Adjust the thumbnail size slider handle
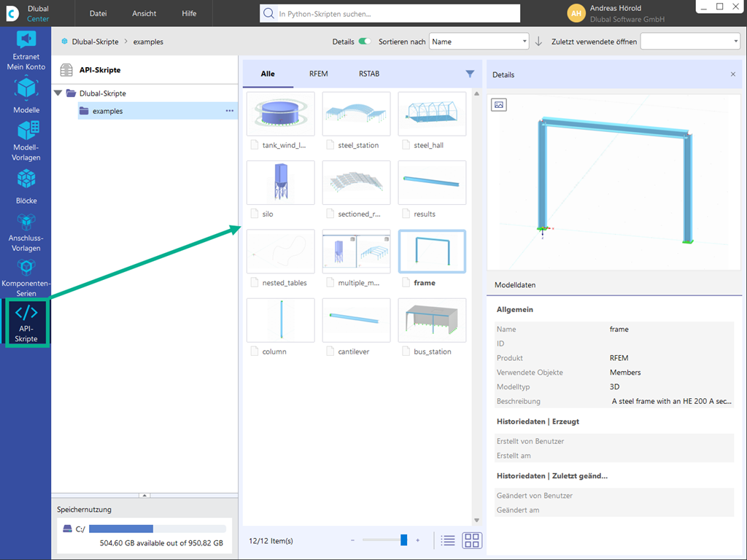This screenshot has width=747, height=560. 404,540
